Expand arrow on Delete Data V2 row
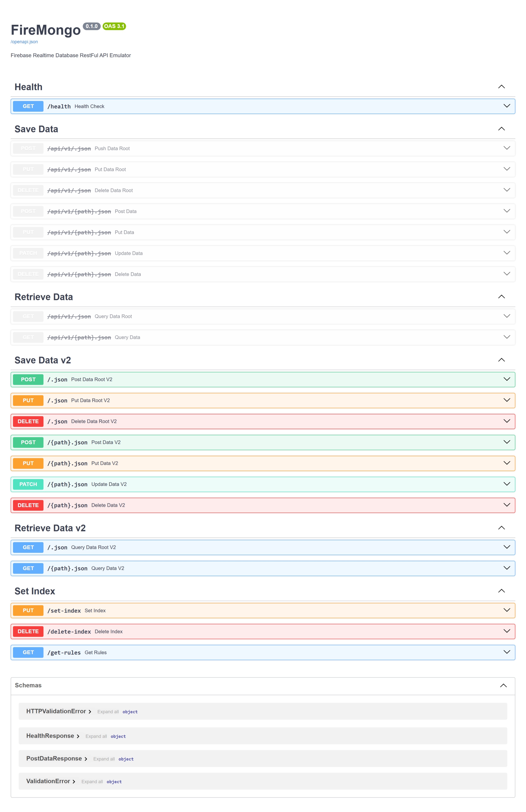Image resolution: width=526 pixels, height=812 pixels. (507, 505)
